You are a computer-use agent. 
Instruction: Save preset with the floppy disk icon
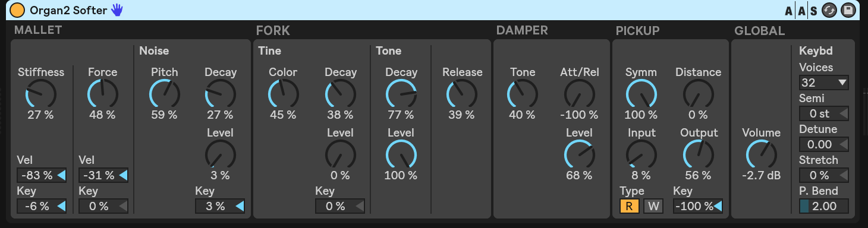pos(847,10)
